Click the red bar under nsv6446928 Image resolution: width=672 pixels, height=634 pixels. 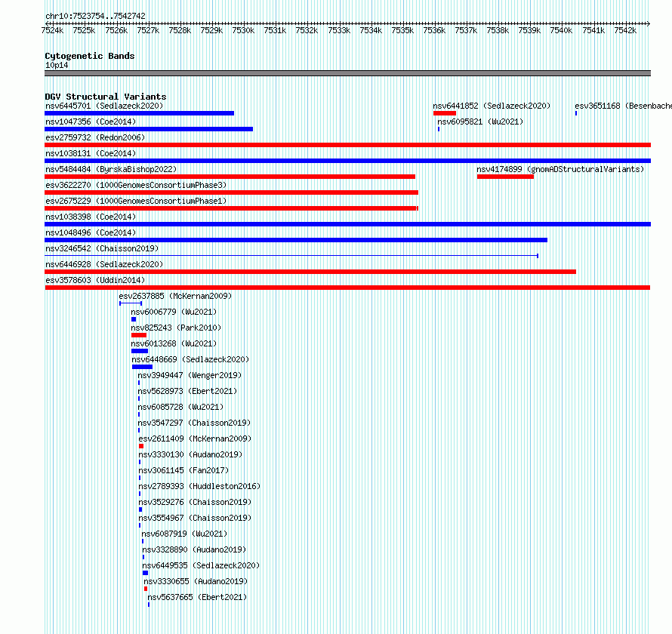[x=310, y=272]
